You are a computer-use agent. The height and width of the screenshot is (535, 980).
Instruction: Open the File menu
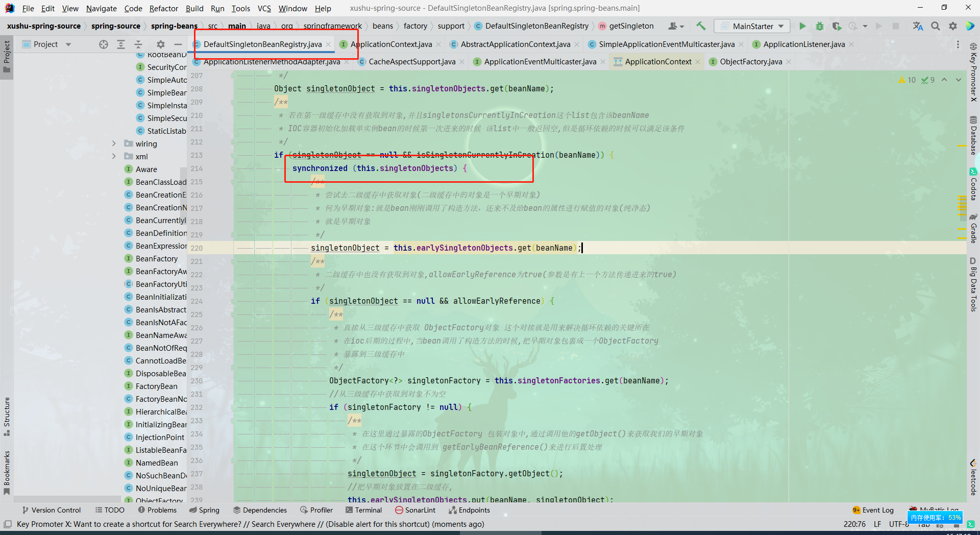coord(28,8)
